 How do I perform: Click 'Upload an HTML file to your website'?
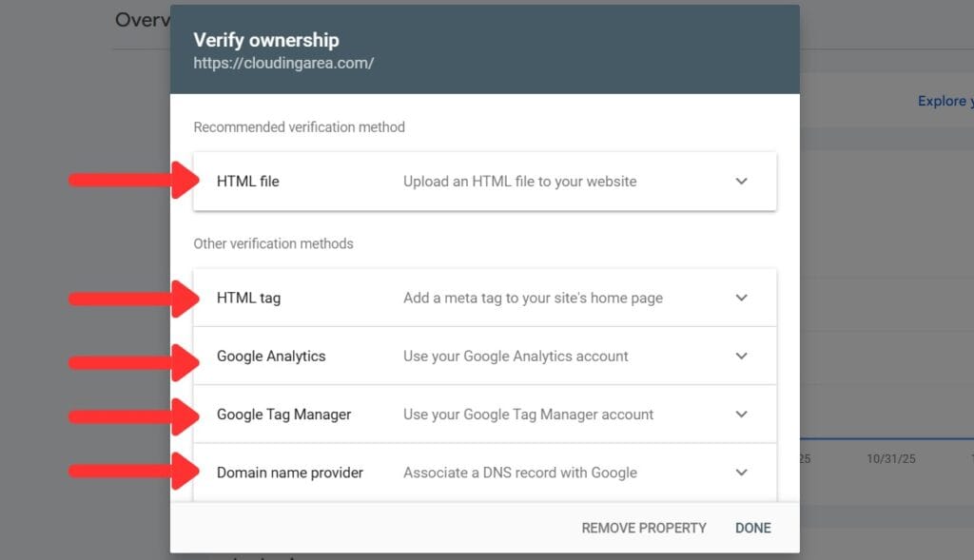coord(519,182)
